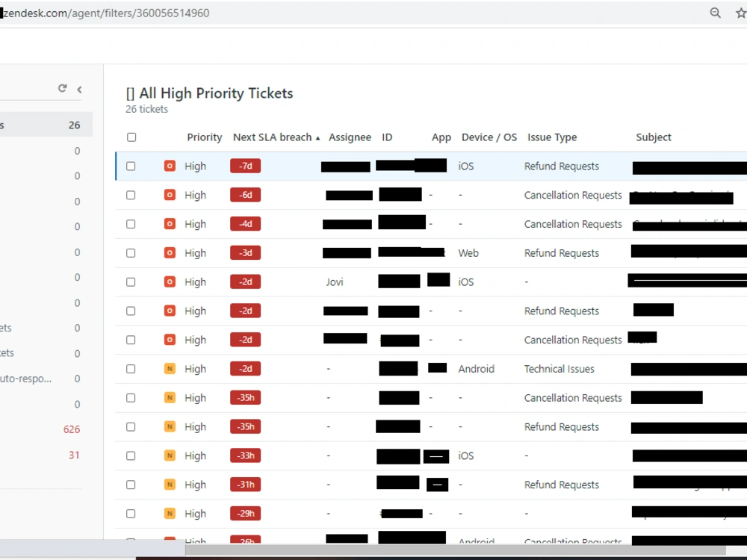Check the box for the -4d ticket
Viewport: 747px width, 560px height.
131,224
